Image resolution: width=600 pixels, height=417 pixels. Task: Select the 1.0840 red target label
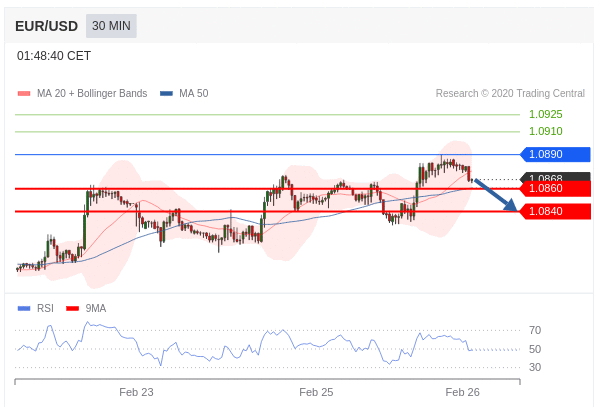[x=555, y=211]
